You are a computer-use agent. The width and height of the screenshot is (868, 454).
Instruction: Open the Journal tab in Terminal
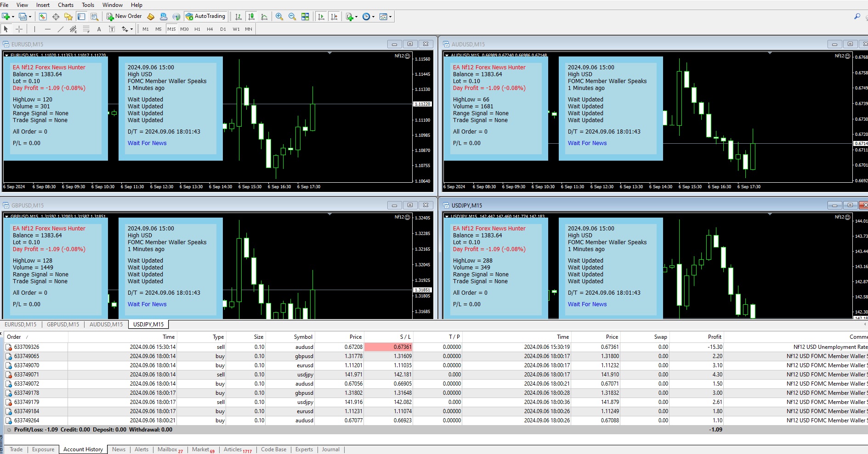pos(331,449)
